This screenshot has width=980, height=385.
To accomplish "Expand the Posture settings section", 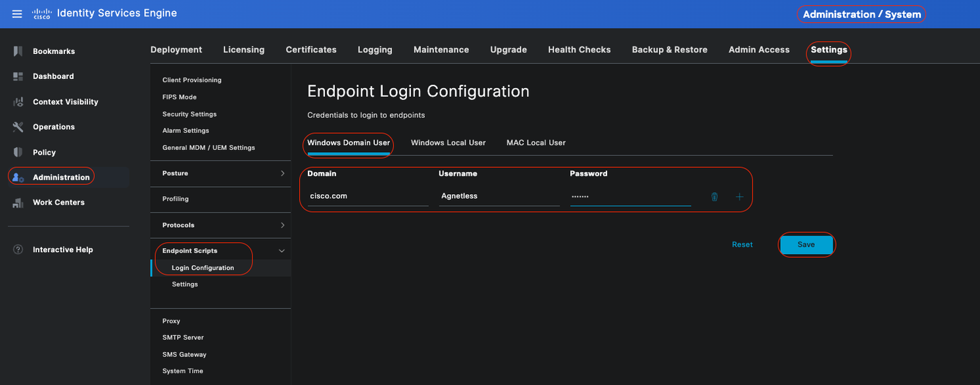I will coord(282,174).
